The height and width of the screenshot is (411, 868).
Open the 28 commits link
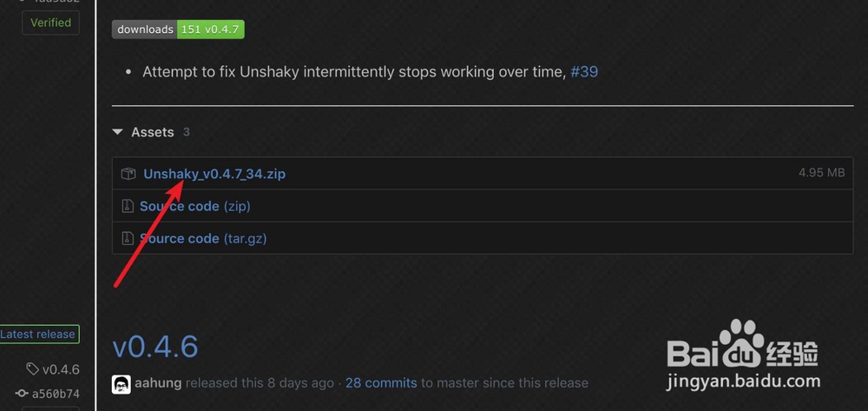click(x=381, y=382)
